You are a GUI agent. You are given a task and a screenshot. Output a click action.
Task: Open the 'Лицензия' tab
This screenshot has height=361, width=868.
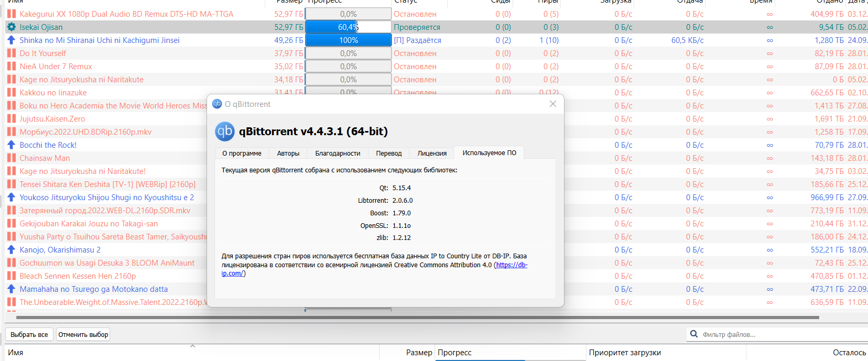[x=432, y=154]
